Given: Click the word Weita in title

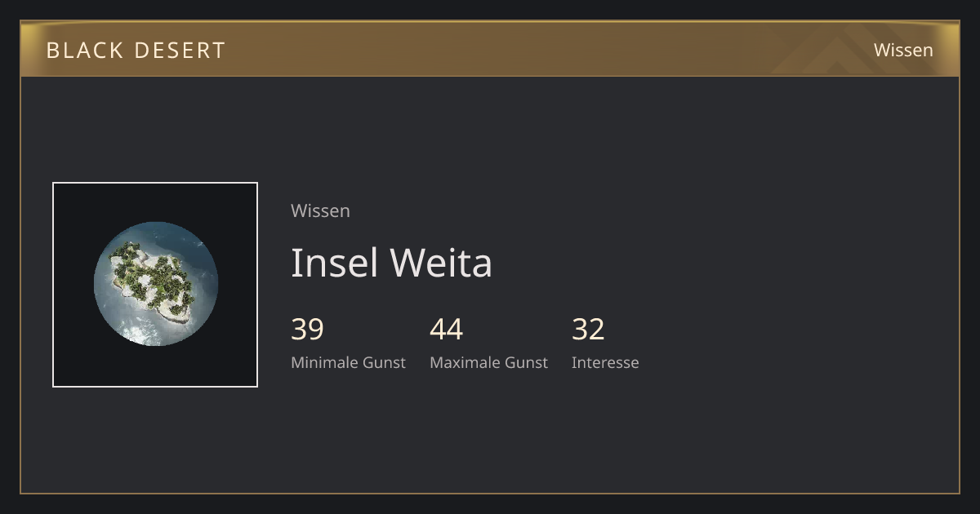Looking at the screenshot, I should [x=441, y=263].
